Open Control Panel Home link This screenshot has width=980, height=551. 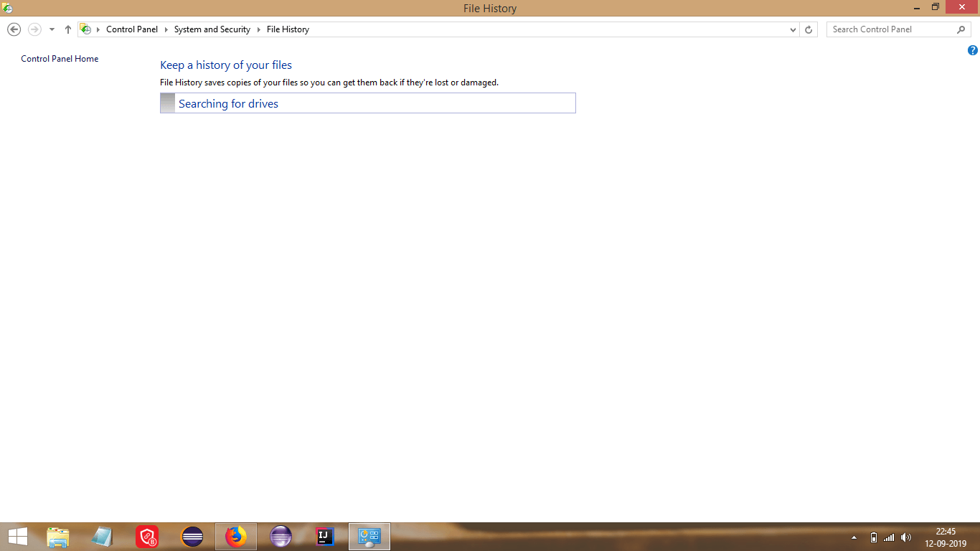[x=60, y=59]
